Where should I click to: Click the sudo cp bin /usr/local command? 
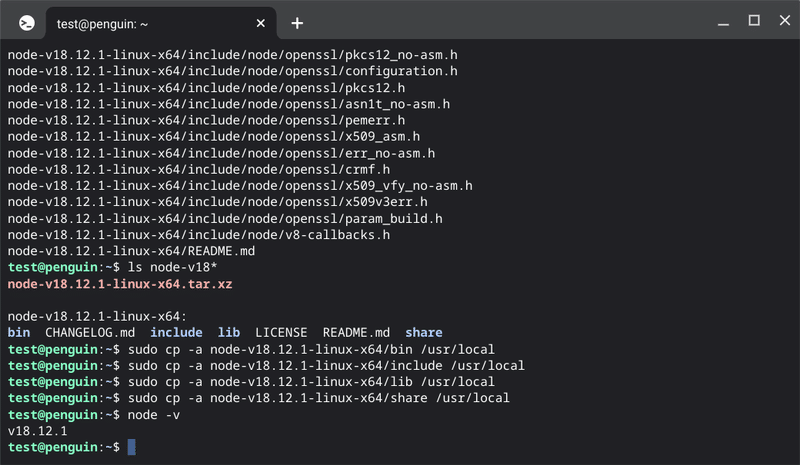(x=311, y=349)
